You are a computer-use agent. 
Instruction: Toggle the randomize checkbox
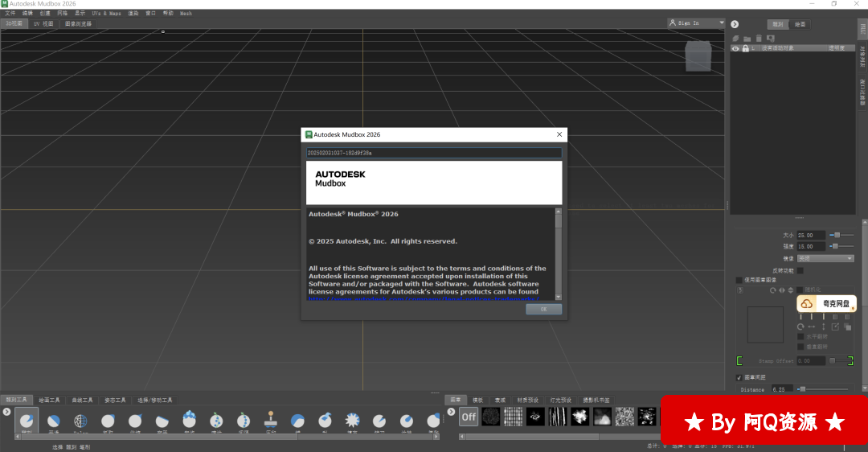coord(800,290)
